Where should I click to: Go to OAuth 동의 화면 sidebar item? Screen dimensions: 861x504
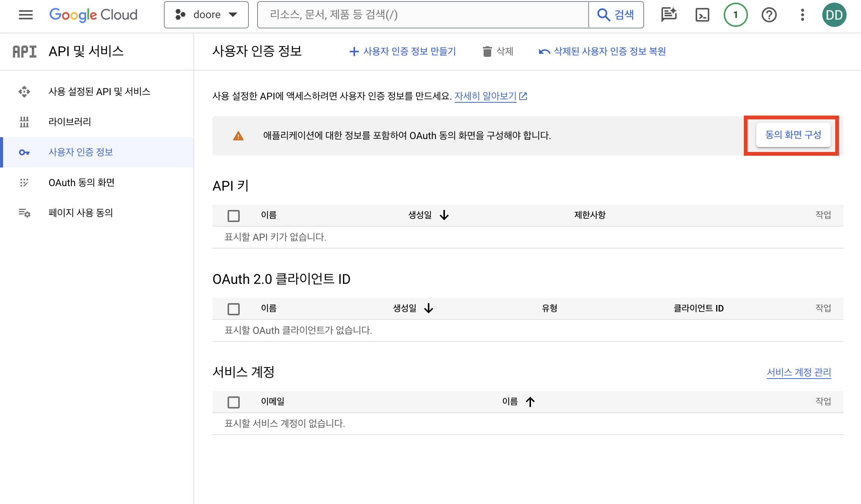point(82,183)
